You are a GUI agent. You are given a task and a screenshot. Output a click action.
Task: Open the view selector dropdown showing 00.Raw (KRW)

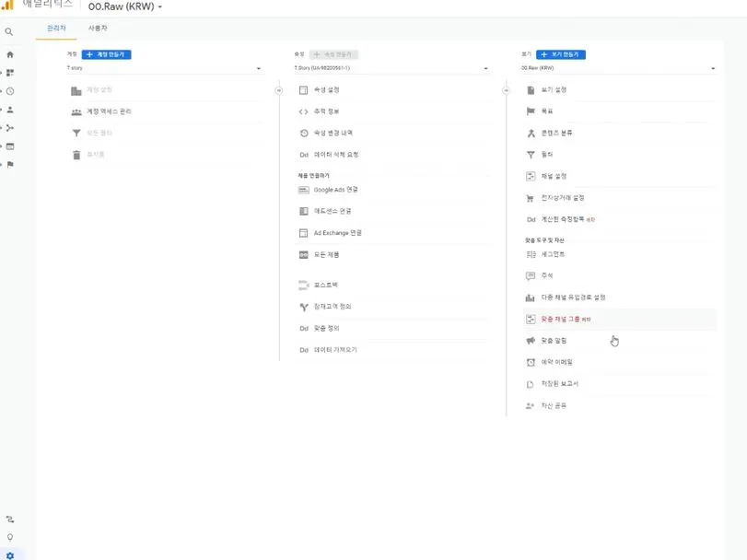[x=618, y=68]
